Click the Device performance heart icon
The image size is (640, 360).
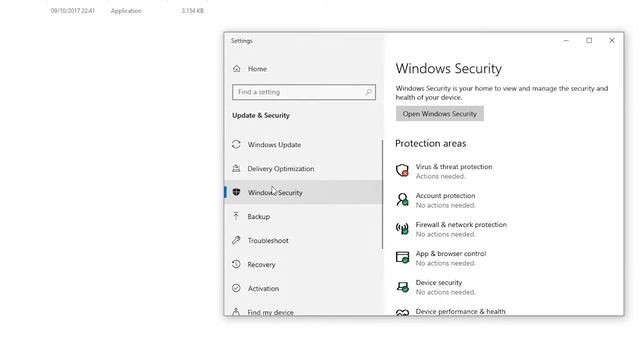tap(402, 312)
